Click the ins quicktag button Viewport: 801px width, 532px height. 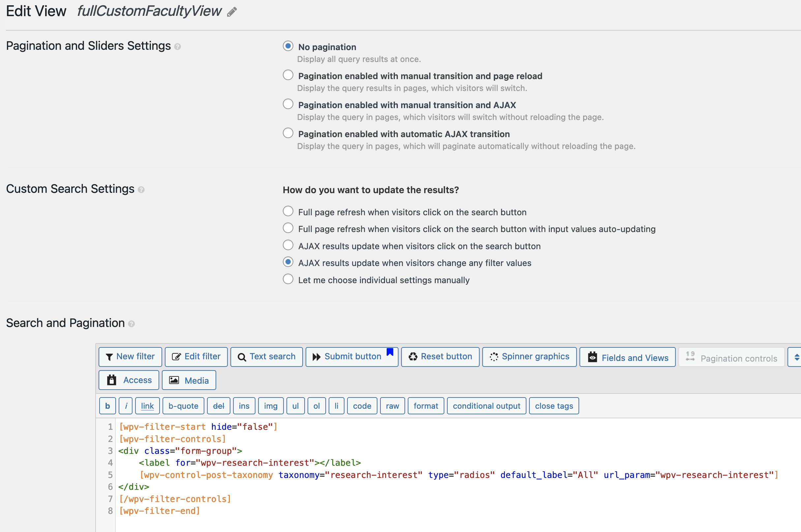coord(244,406)
